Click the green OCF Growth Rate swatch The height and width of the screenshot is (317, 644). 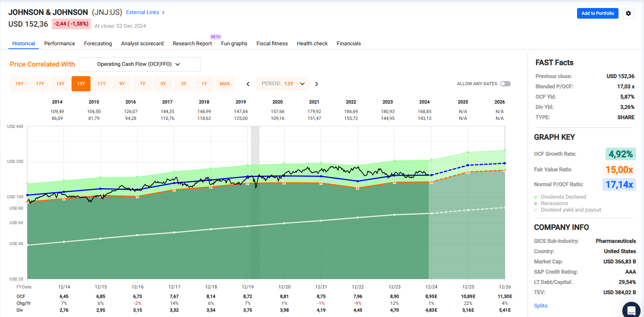[x=620, y=154]
